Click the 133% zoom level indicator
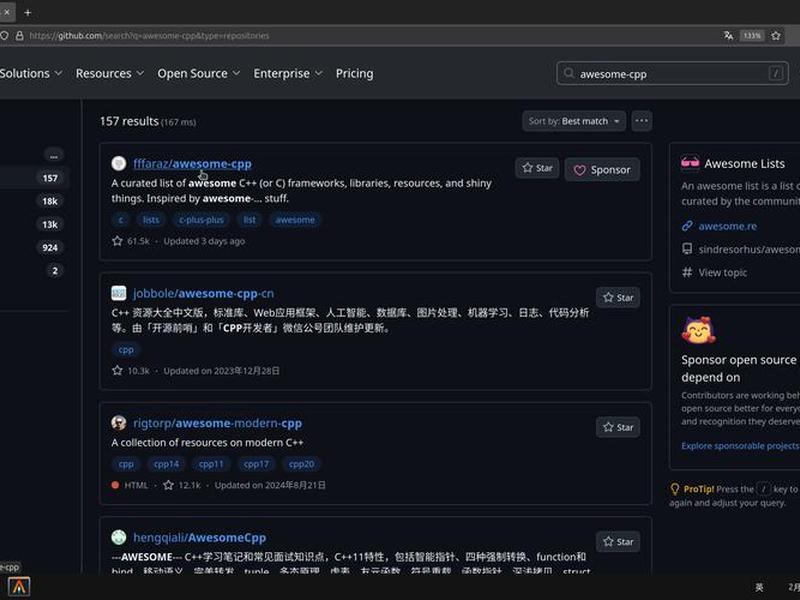 [752, 35]
